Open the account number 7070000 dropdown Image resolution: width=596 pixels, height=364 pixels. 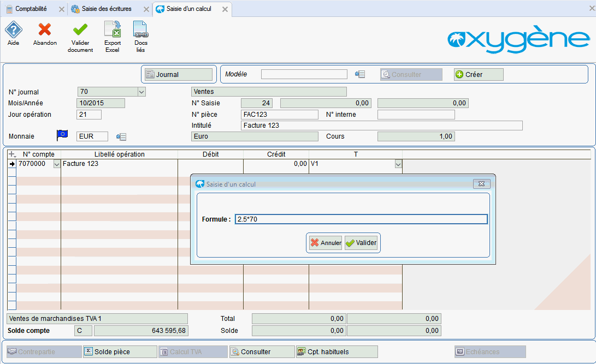point(57,164)
